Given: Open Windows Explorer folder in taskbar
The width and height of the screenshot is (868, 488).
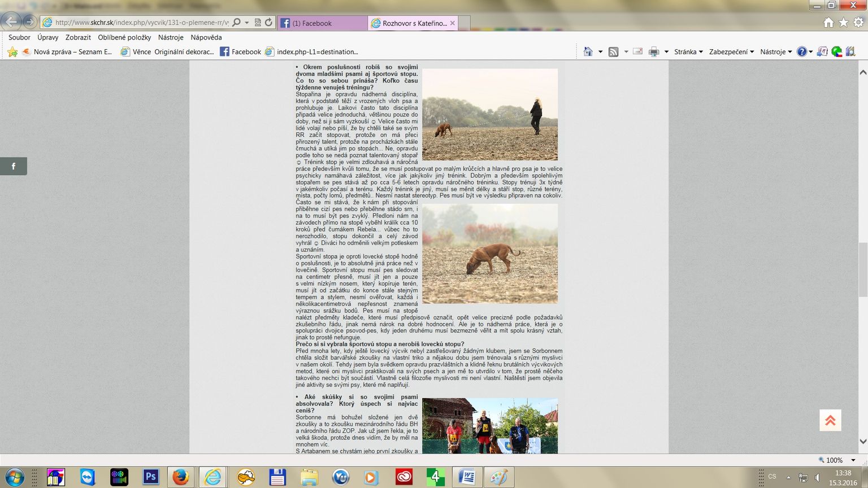Looking at the screenshot, I should tap(309, 477).
